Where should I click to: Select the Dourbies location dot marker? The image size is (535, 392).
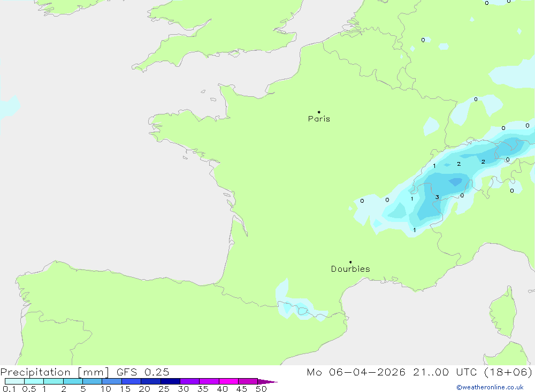[x=350, y=262]
